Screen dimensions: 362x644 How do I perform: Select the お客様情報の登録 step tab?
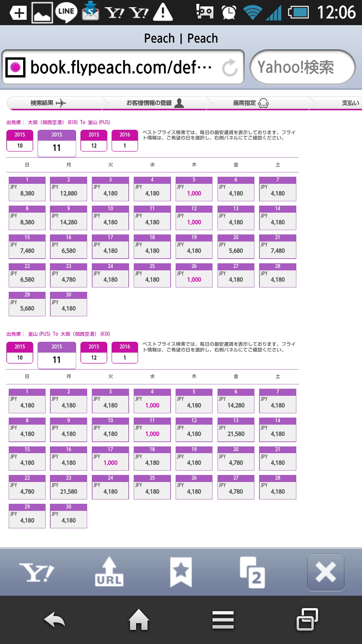(x=155, y=103)
